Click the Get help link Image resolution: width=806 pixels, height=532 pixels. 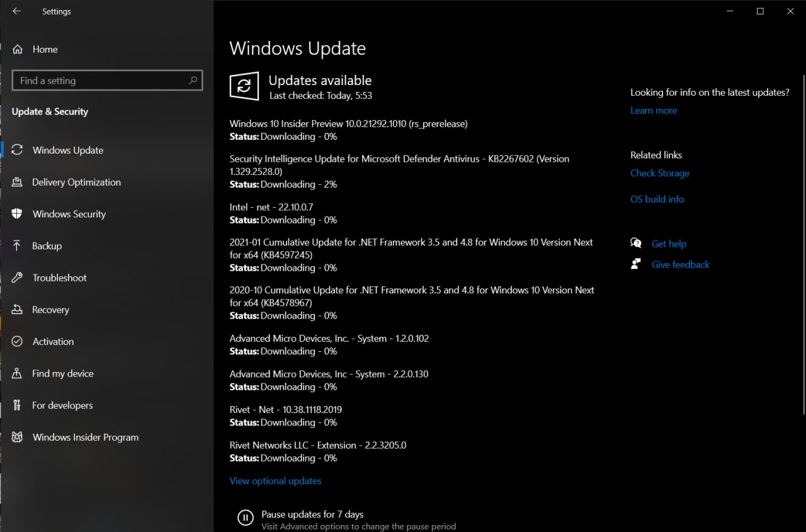[x=669, y=244]
